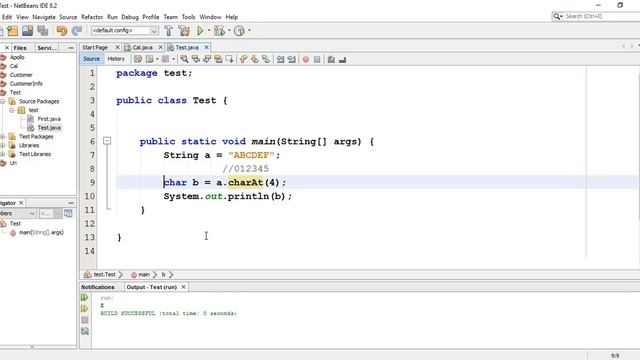Click the settings icon in Output sidebar
This screenshot has height=360, width=640.
pyautogui.click(x=84, y=331)
